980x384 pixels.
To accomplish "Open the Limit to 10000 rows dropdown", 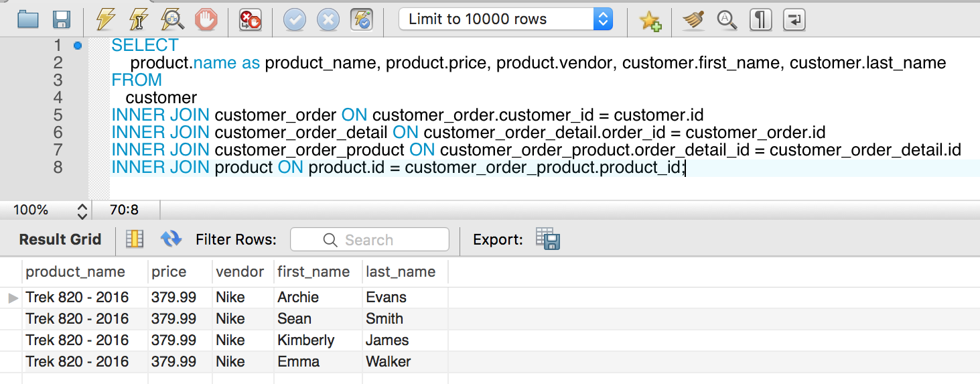I will pyautogui.click(x=506, y=19).
